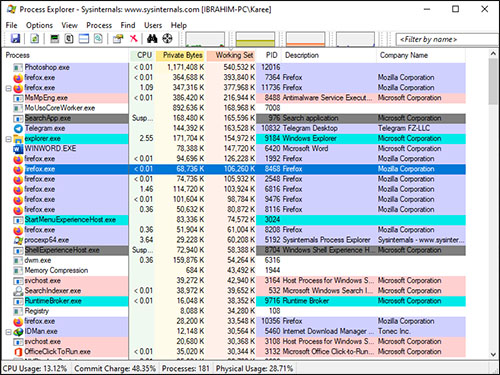Viewport: 500px width, 375px height.
Task: Click the magnifier icon next to SearchIndexer.exe
Action: (x=18, y=291)
